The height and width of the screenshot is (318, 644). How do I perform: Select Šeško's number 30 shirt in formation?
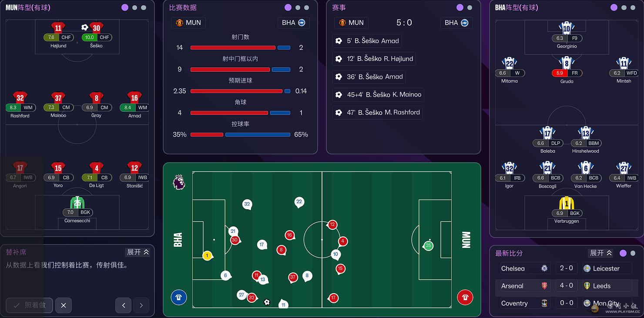coord(96,28)
